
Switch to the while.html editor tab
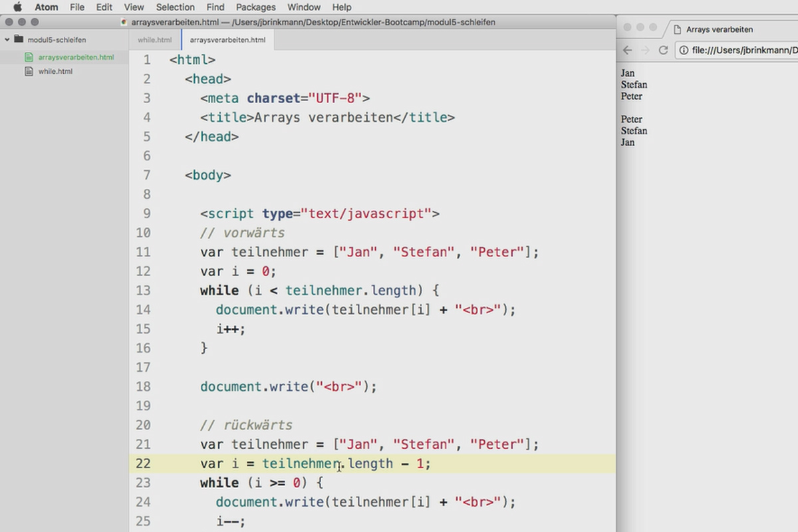point(155,40)
